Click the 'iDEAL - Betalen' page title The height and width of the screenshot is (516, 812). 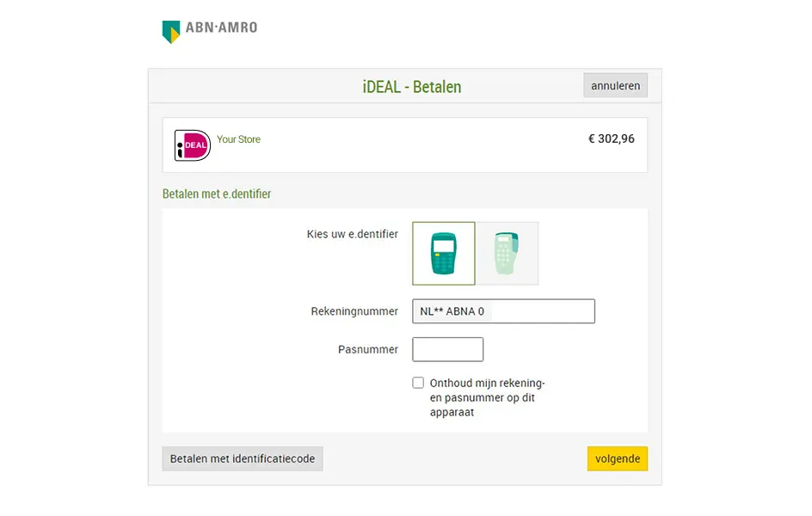click(410, 86)
